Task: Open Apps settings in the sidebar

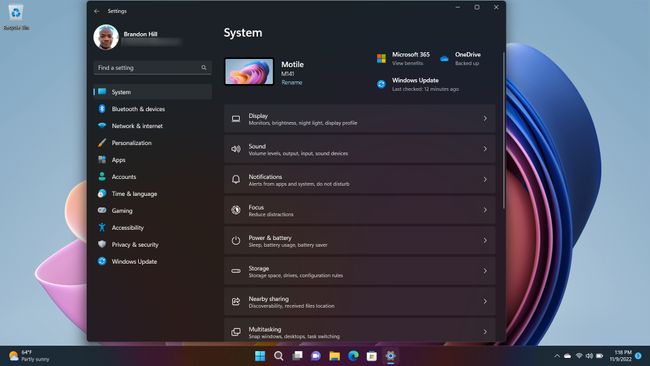Action: pyautogui.click(x=153, y=160)
